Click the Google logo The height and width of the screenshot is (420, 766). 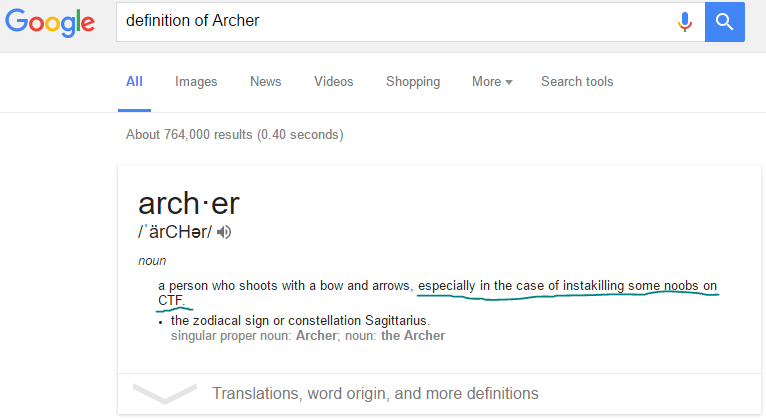tap(50, 22)
